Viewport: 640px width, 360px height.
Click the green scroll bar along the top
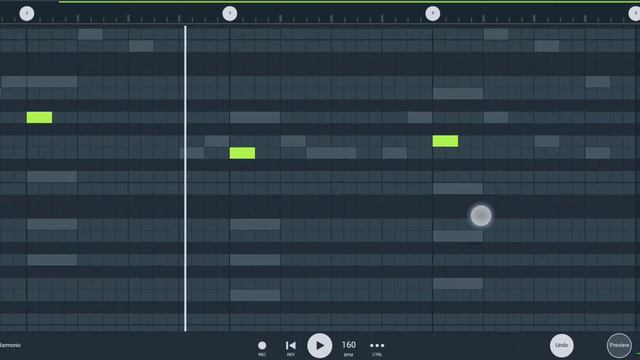[349, 2]
